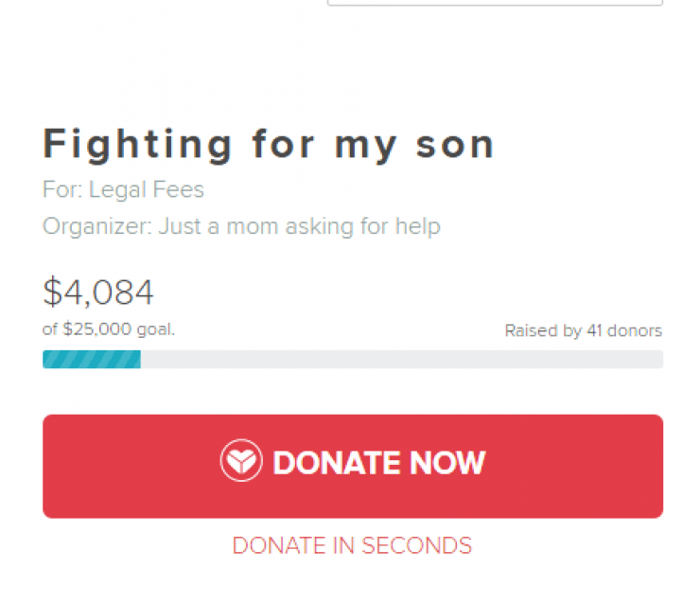Screen dimensions: 700x604
Task: Click the "For:" label under the title
Action: 61,189
